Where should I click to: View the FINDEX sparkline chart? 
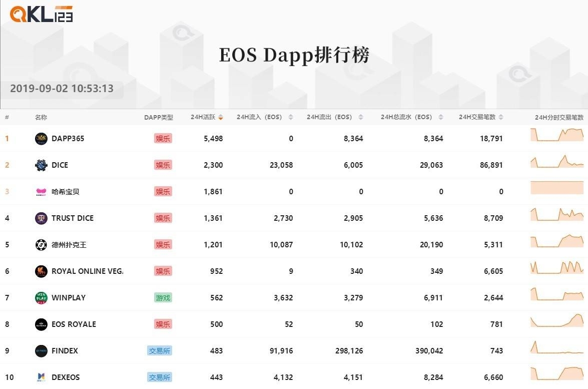[x=557, y=347]
